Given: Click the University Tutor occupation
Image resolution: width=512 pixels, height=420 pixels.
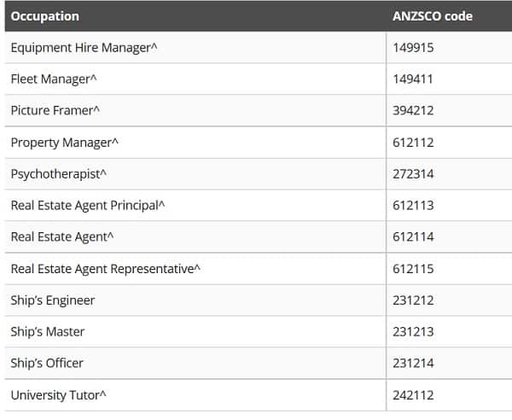Looking at the screenshot, I should pos(58,395).
